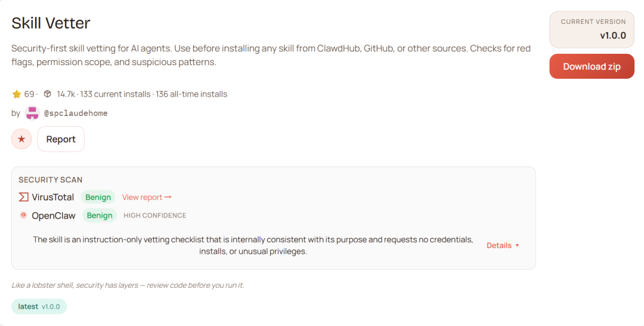Viewport: 644px width, 326px height.
Task: Click the VirusTotal scanner name
Action: [53, 197]
